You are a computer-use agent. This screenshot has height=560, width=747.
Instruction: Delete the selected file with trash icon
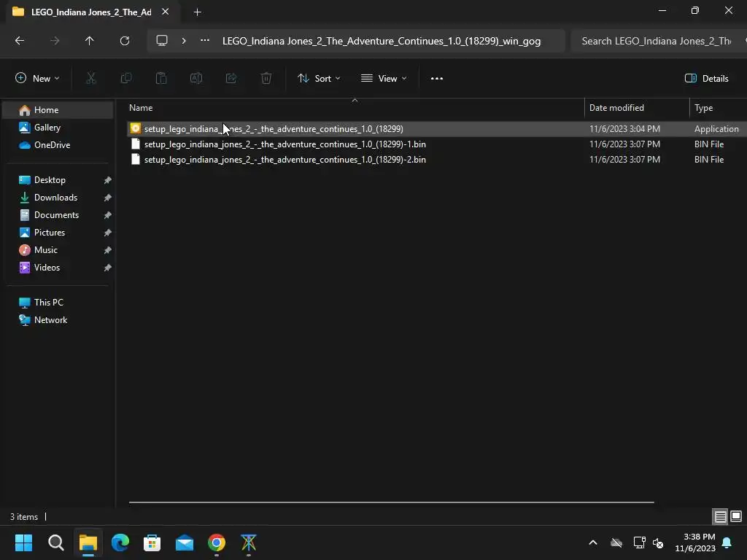coord(266,79)
